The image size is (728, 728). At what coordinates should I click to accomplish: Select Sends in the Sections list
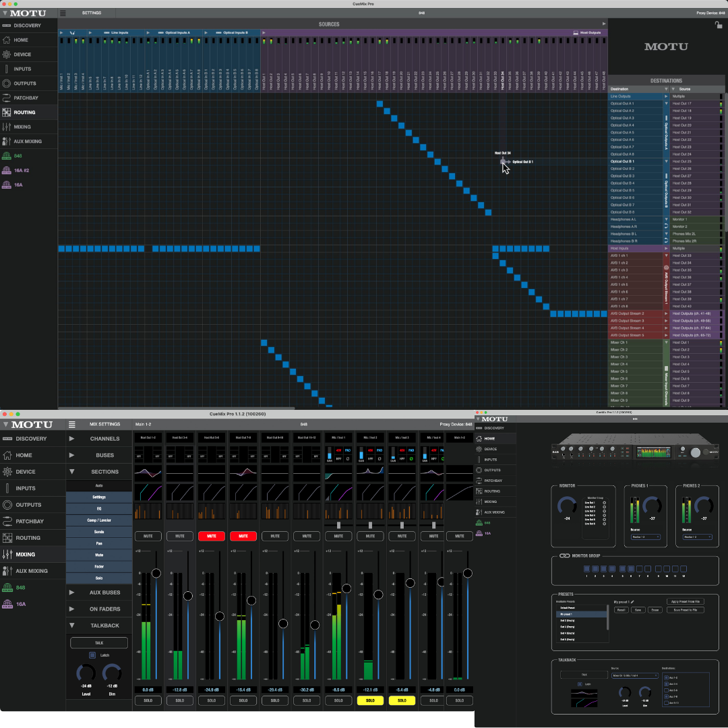pos(99,532)
